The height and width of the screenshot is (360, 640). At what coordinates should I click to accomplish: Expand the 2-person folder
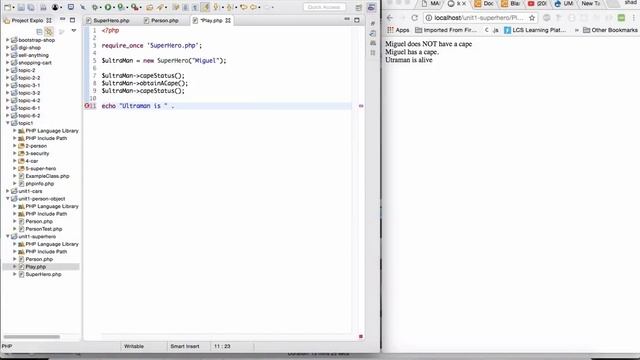click(x=15, y=146)
